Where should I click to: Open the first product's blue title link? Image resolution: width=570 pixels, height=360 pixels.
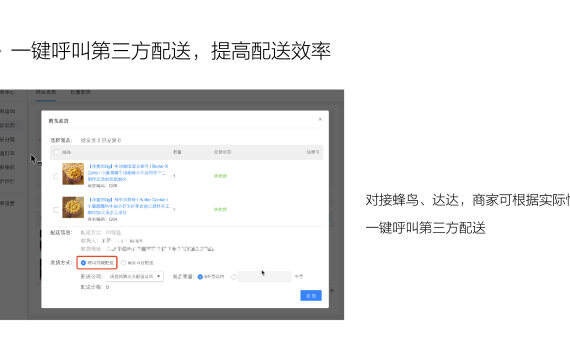point(128,172)
